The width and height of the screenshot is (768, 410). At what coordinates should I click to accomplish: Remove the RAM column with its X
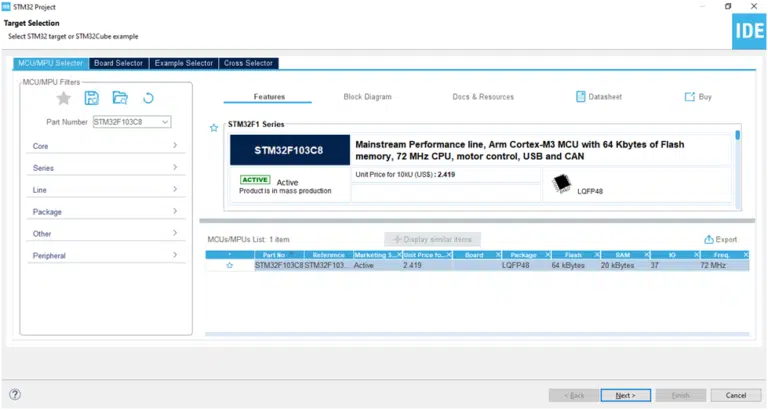tap(647, 255)
